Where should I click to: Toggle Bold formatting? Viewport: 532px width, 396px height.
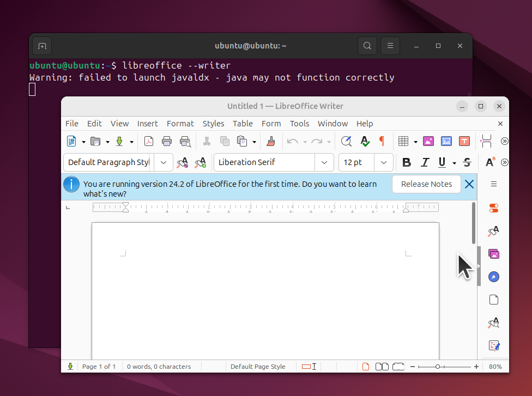[x=407, y=162]
